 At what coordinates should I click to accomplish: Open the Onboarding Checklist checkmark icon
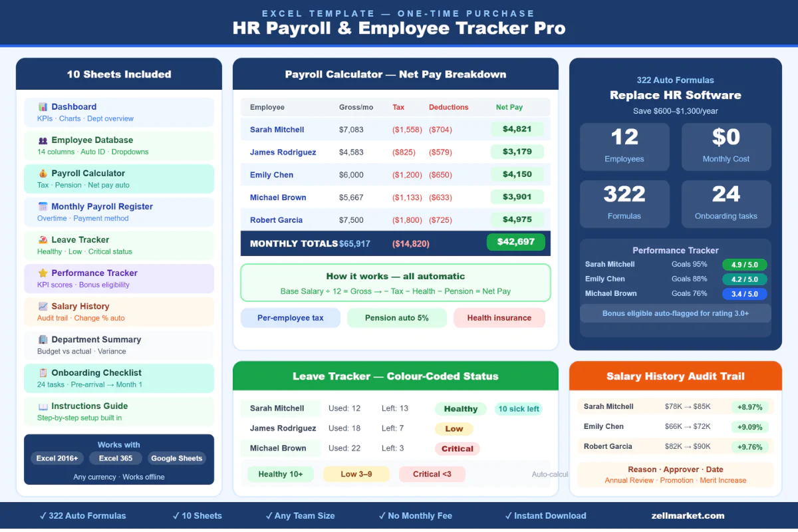(x=43, y=372)
